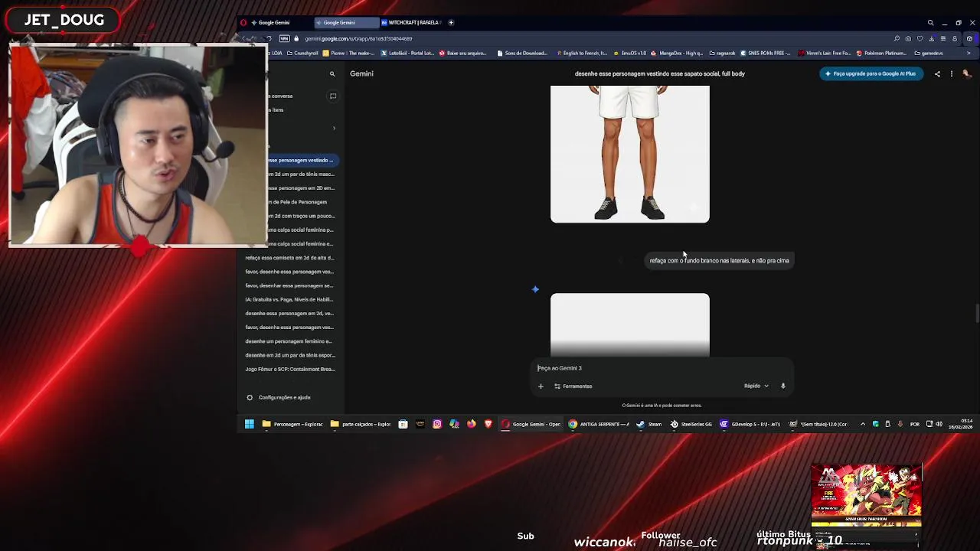This screenshot has height=551, width=980.
Task: Open Google account profile avatar
Action: tap(966, 74)
